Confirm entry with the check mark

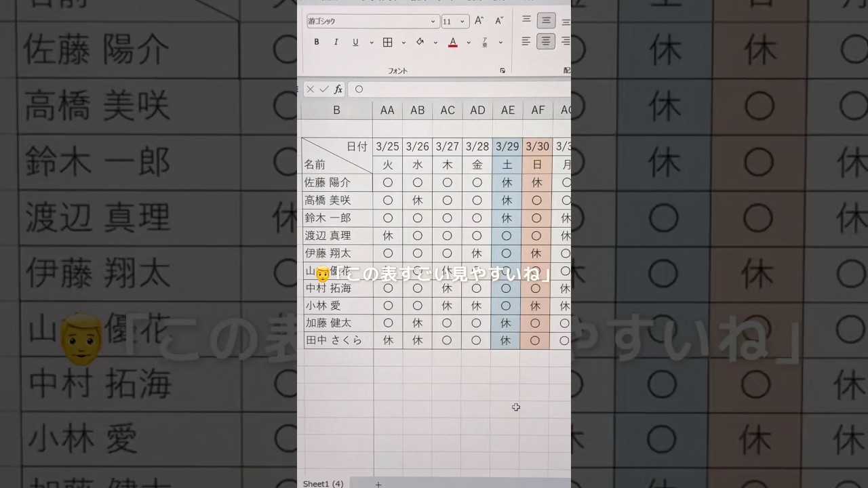323,89
